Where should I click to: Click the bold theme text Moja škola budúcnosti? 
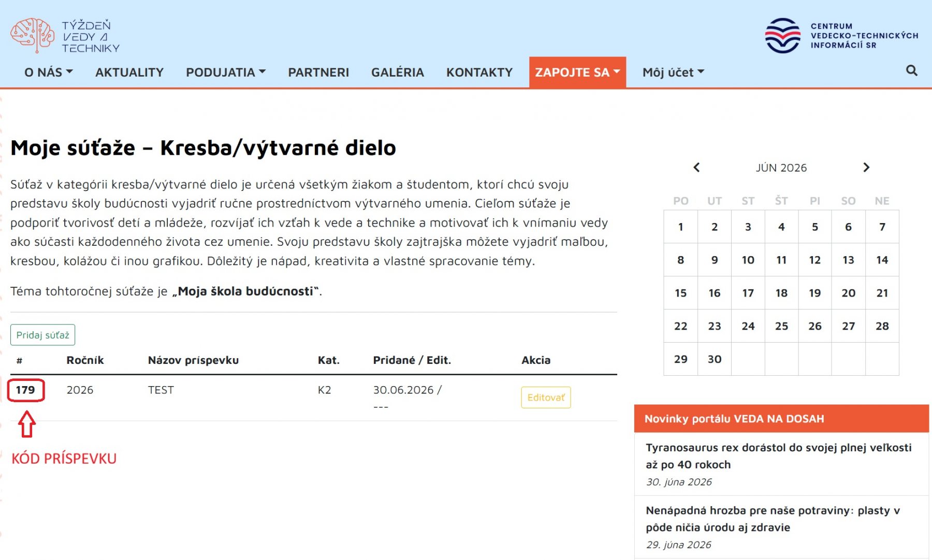[x=245, y=291]
